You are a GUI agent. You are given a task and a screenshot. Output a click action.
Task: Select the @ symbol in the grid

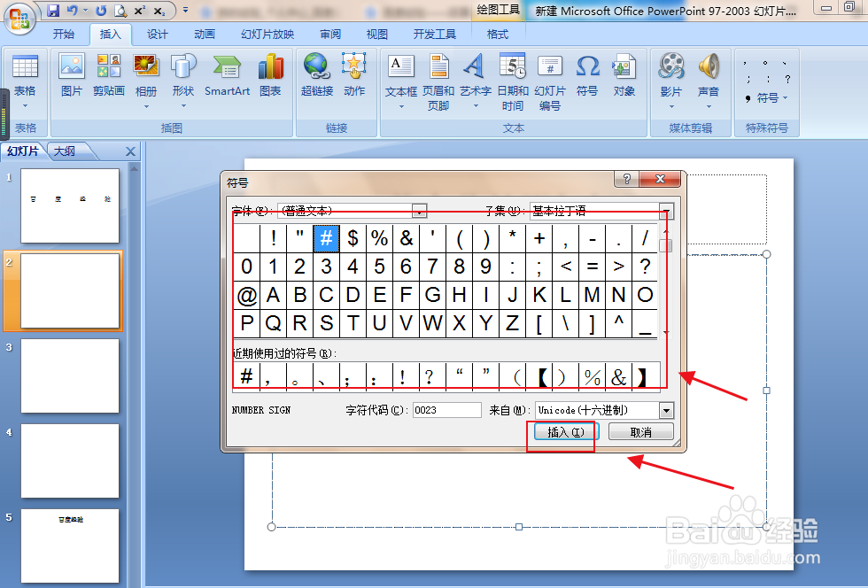pyautogui.click(x=247, y=295)
